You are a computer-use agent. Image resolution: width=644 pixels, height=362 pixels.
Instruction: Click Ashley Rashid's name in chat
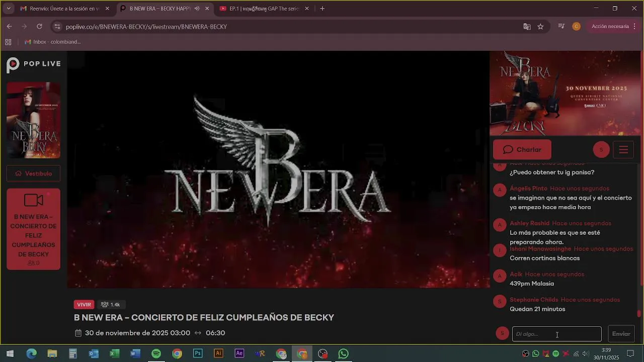click(529, 223)
